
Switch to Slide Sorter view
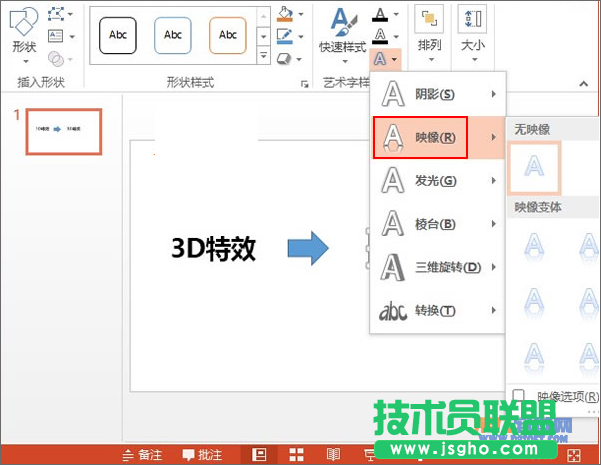tap(296, 455)
